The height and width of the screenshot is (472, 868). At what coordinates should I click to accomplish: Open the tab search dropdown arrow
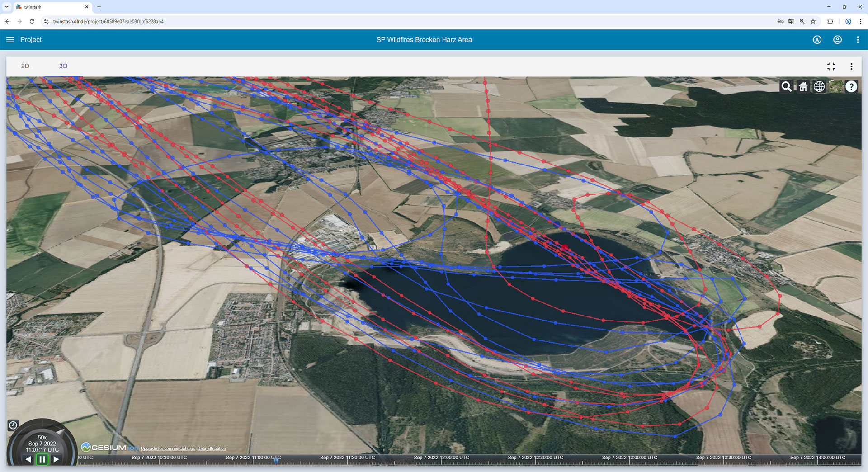7,7
